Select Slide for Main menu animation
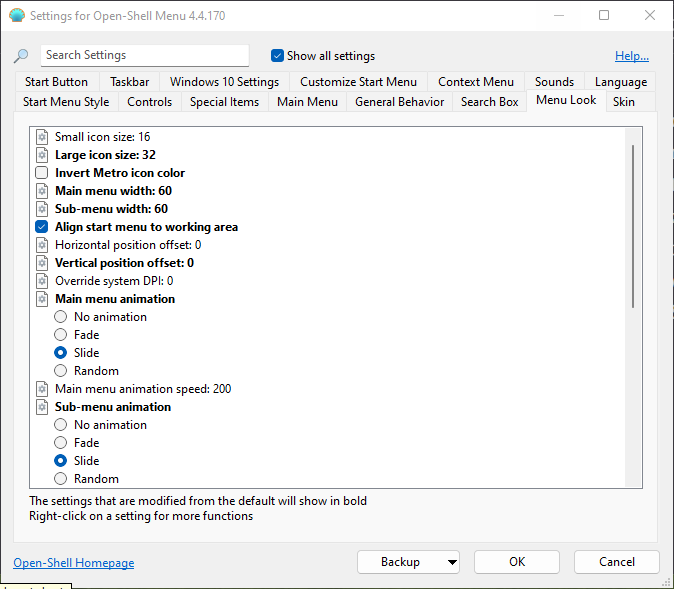This screenshot has height=589, width=674. pyautogui.click(x=61, y=353)
